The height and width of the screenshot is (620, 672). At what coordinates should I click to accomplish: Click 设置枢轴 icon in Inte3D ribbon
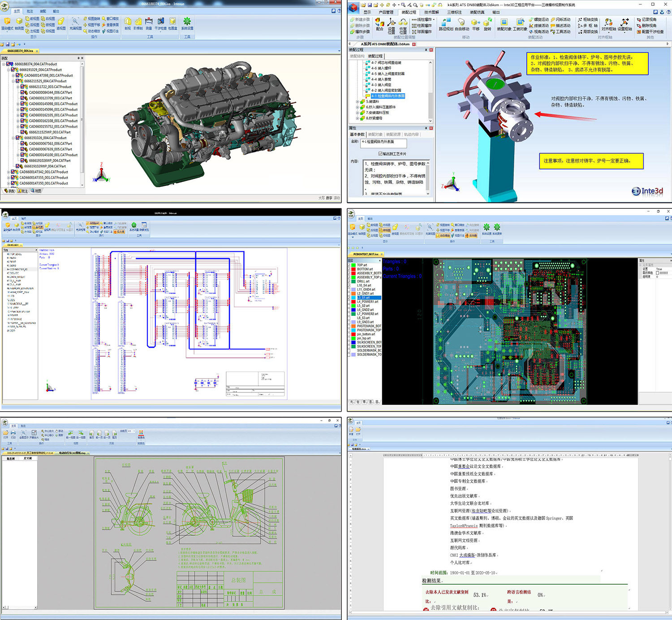625,22
